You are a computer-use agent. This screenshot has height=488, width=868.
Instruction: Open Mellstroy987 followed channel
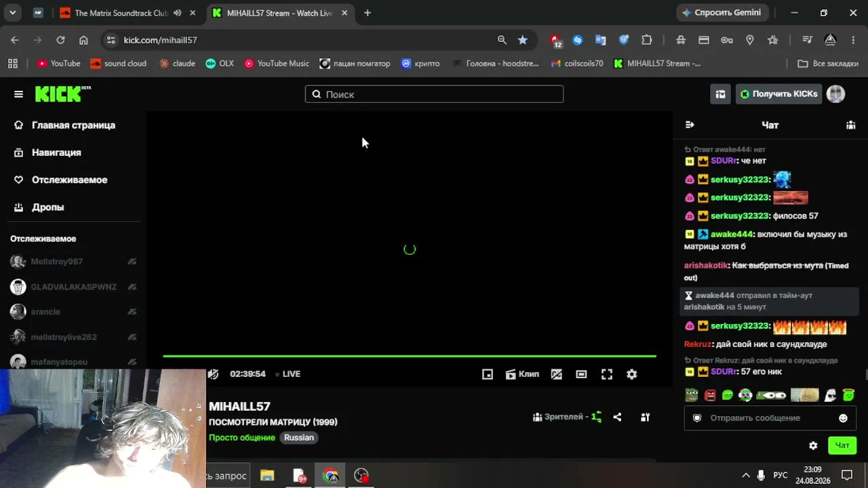pos(73,262)
